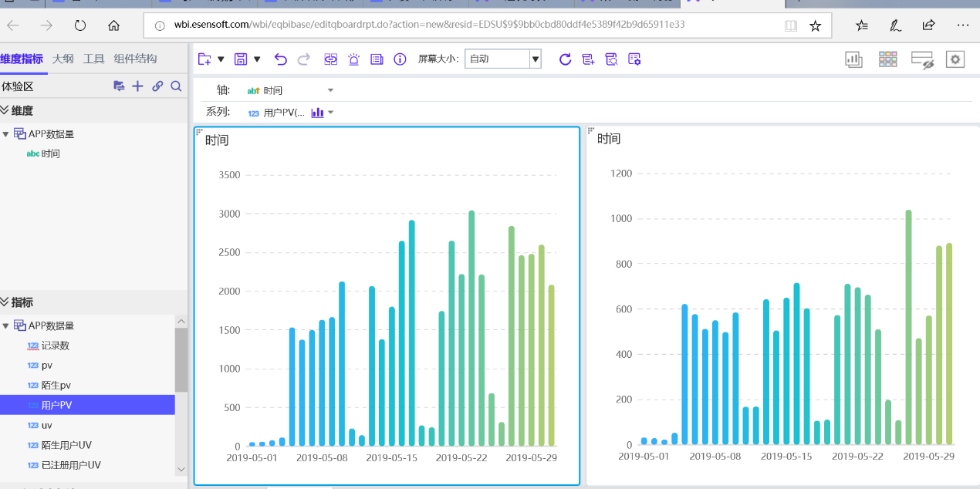Click the browser forward arrow
Viewport: 980px width, 489px height.
click(46, 25)
